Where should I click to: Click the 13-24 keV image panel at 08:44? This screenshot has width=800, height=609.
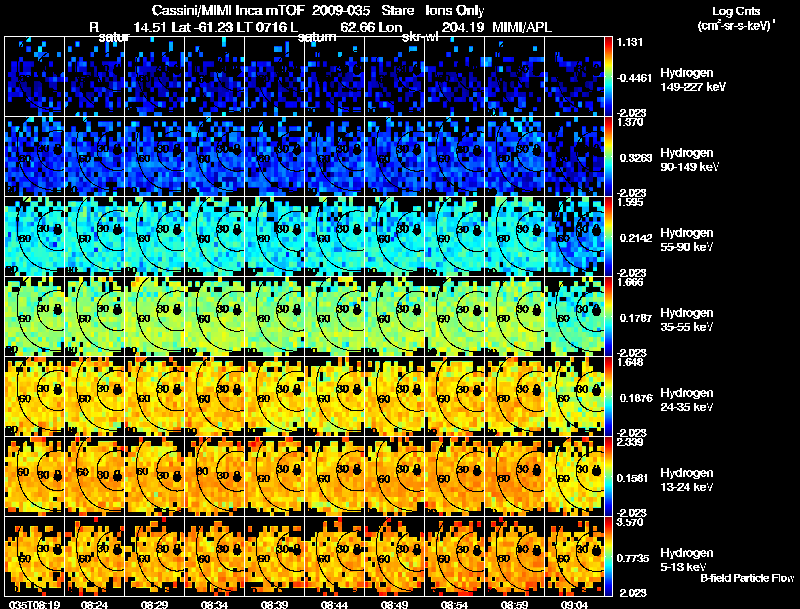335,477
